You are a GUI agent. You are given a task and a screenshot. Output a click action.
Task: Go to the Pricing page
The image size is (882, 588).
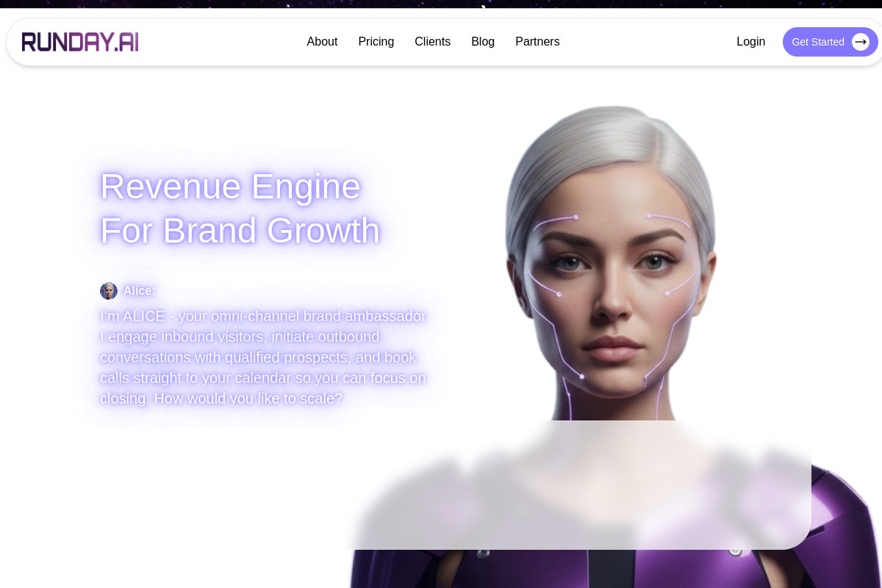(376, 42)
